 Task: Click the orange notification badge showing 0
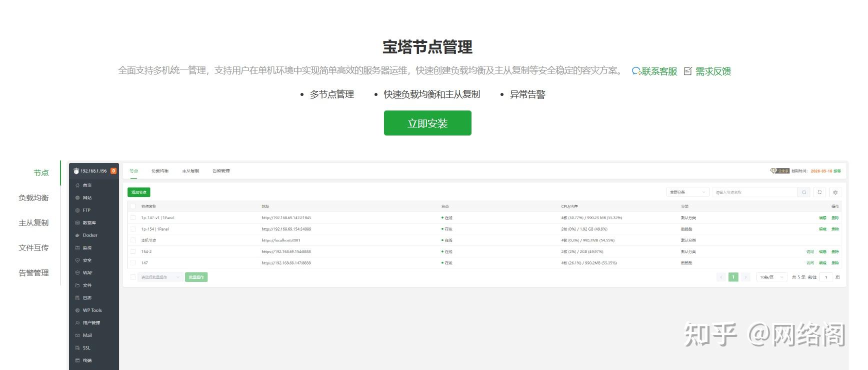(x=113, y=171)
